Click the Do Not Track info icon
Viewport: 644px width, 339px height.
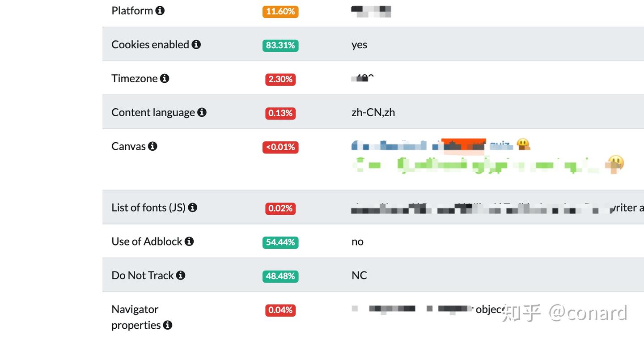(x=181, y=275)
